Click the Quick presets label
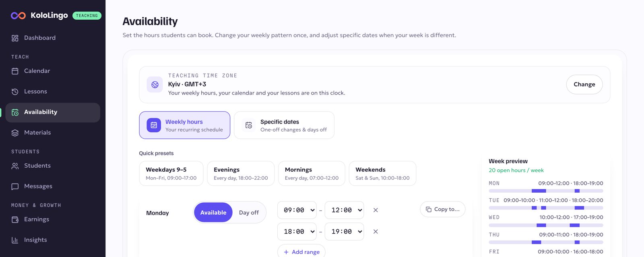644x257 pixels. [156, 153]
